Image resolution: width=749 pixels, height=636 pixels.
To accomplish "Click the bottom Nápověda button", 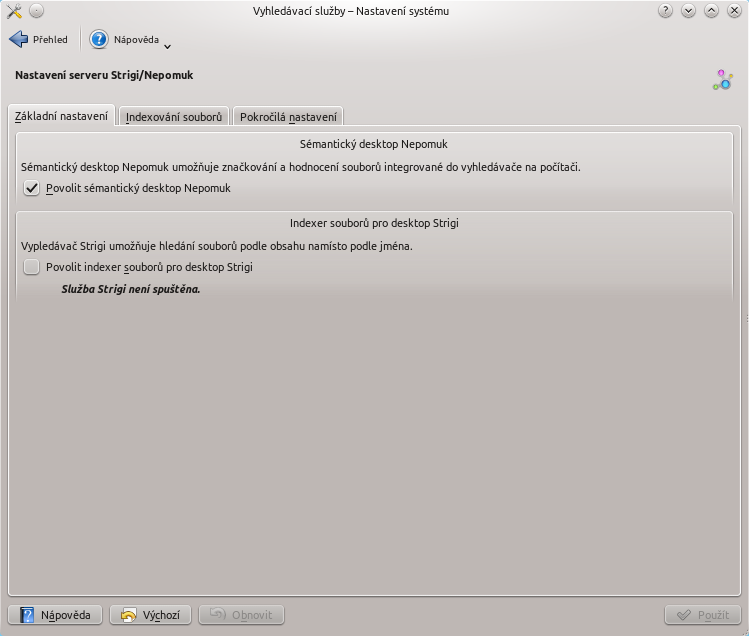I will pyautogui.click(x=55, y=615).
